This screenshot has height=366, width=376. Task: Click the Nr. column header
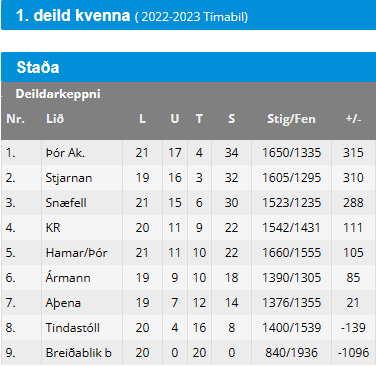(15, 119)
